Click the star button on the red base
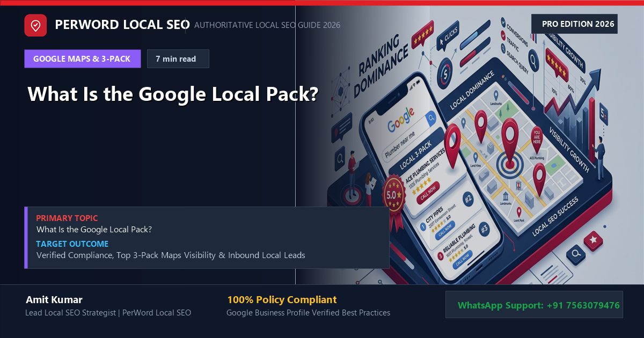The height and width of the screenshot is (338, 644). coord(593,240)
